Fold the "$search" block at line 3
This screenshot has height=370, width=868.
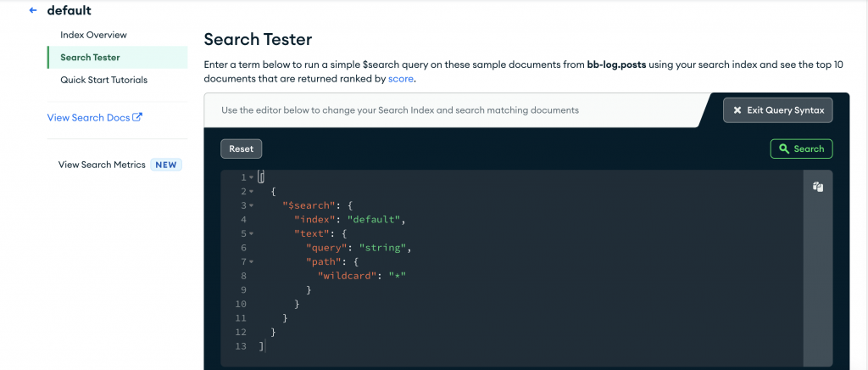click(252, 205)
